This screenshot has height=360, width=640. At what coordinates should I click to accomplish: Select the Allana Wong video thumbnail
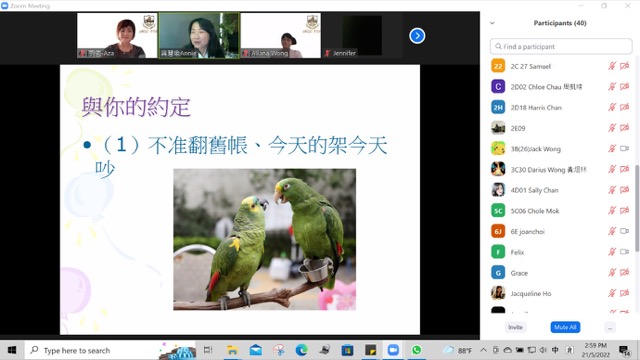pos(280,36)
